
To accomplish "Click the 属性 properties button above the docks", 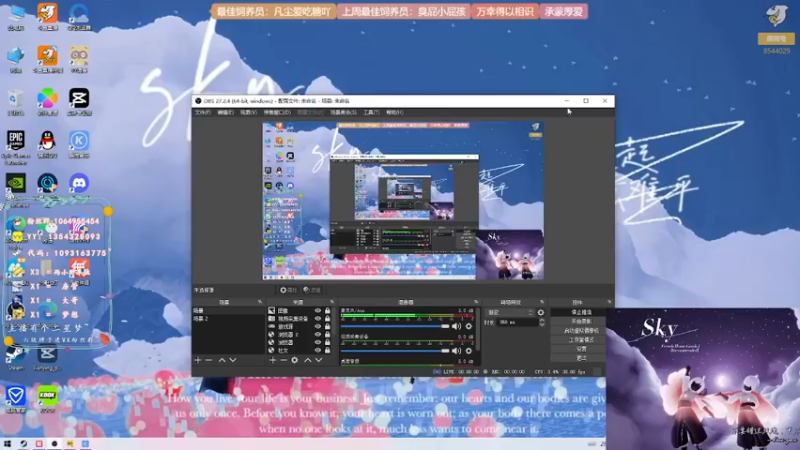I will pos(288,290).
